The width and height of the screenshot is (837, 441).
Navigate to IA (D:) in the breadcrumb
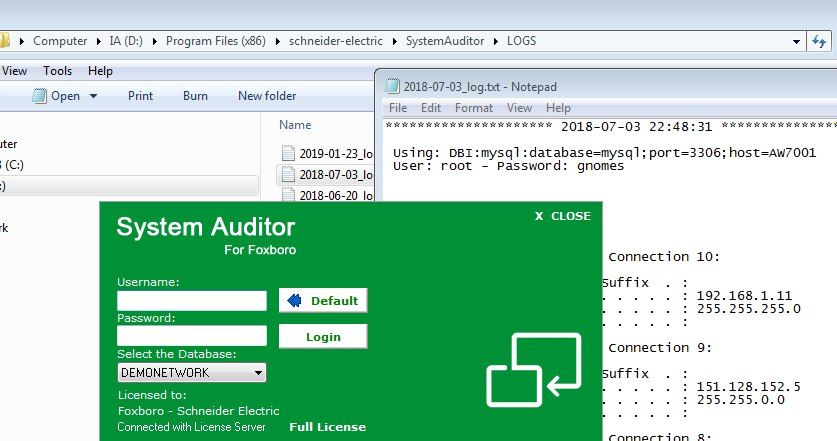(x=126, y=41)
